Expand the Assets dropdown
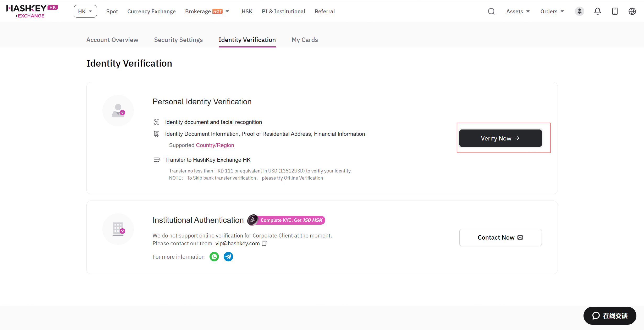The image size is (644, 330). click(518, 11)
